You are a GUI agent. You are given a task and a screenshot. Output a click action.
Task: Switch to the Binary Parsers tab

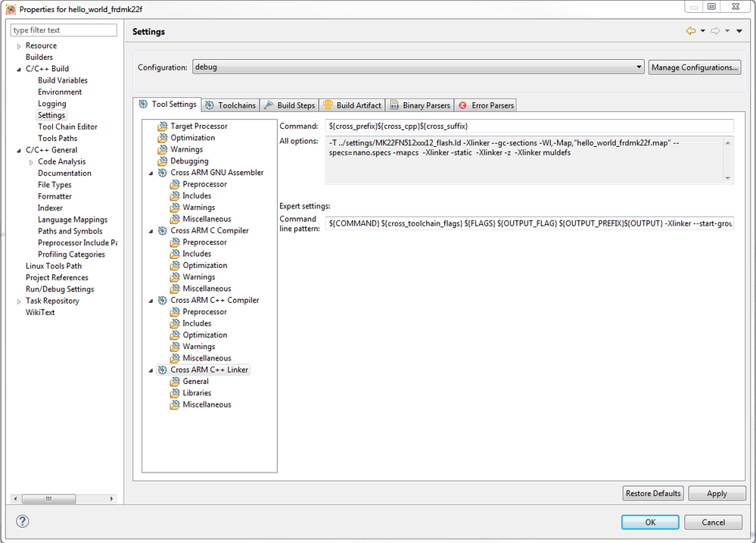click(420, 105)
